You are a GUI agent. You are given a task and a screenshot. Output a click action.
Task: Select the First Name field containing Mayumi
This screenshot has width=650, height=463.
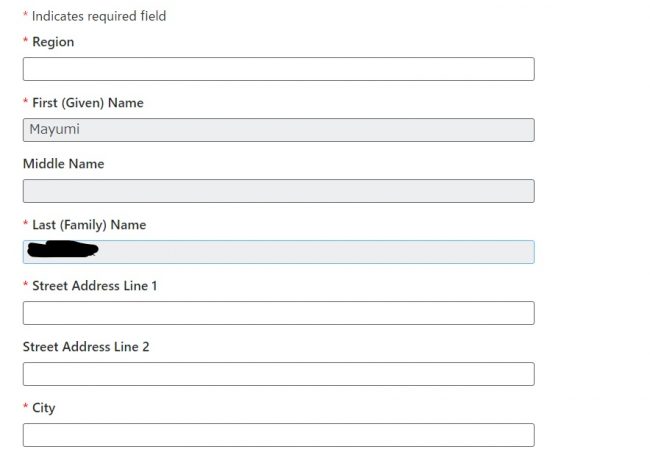279,130
